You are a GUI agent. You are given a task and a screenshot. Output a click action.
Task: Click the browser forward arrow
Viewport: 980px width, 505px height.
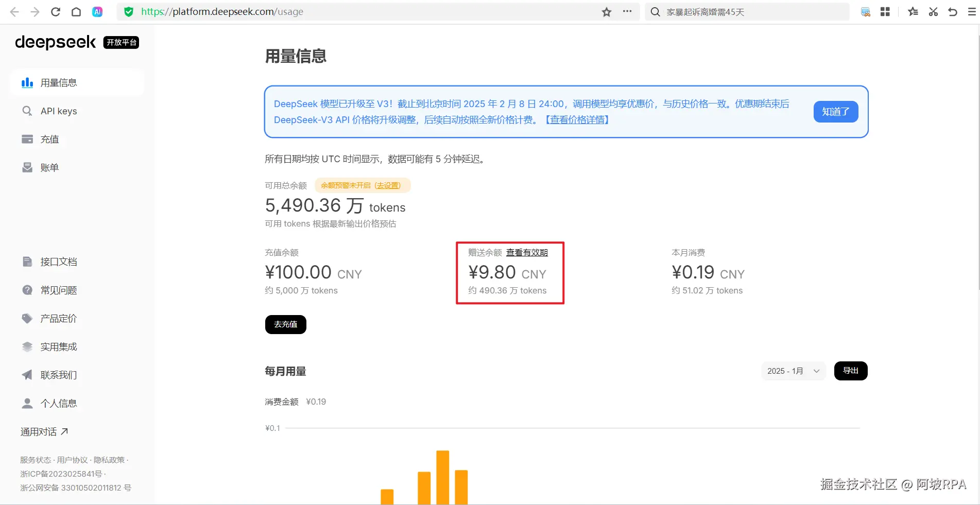(x=35, y=12)
